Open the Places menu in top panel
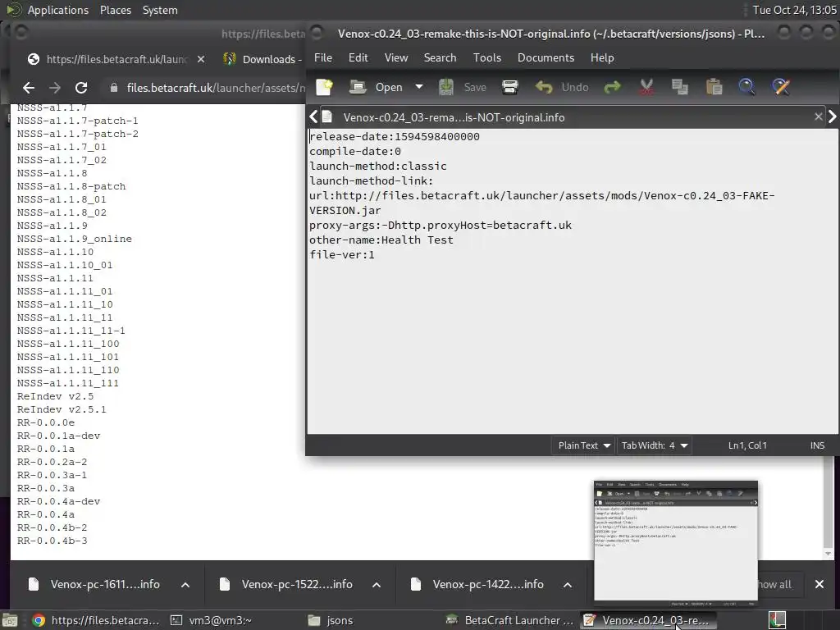The height and width of the screenshot is (630, 840). [115, 10]
